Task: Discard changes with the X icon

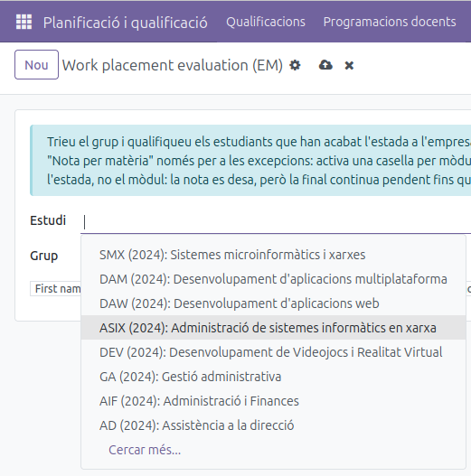Action: point(349,66)
